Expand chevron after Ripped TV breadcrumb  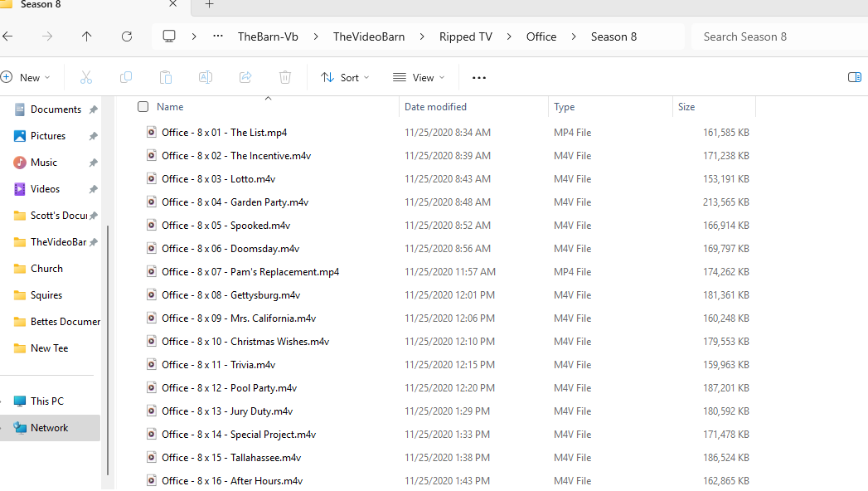tap(509, 36)
